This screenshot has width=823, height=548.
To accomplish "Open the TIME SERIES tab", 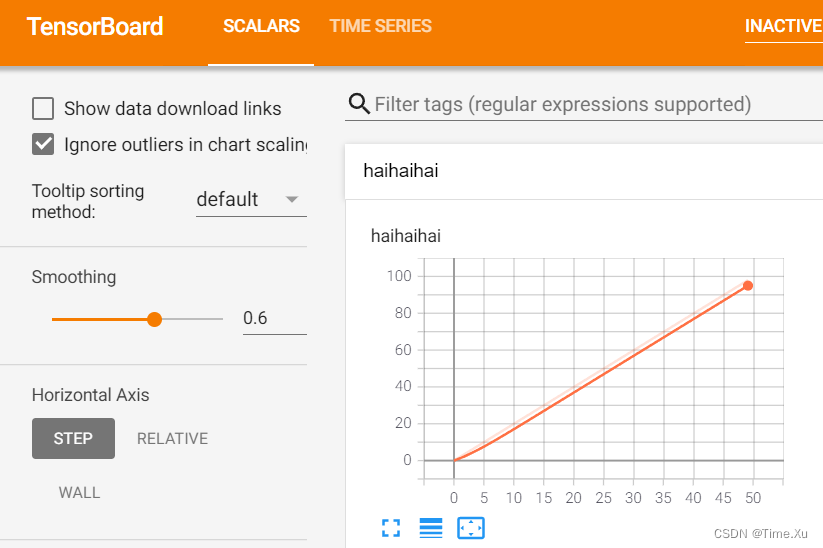I will [381, 27].
